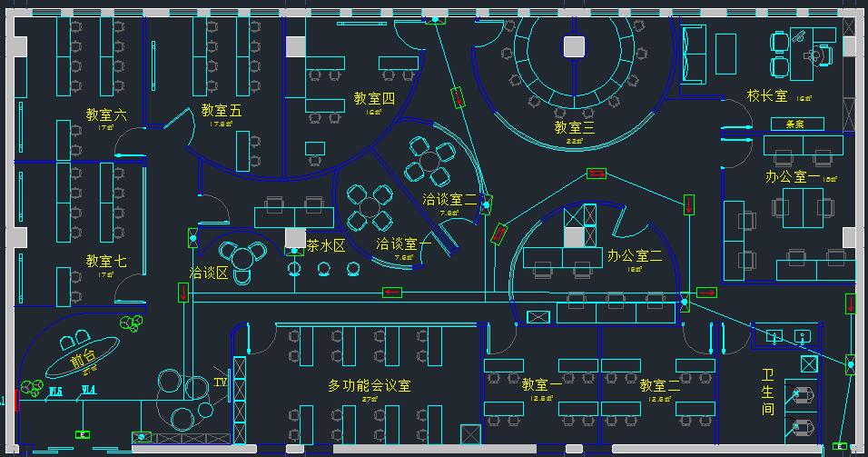Click the 茶水区 text label

tap(326, 245)
